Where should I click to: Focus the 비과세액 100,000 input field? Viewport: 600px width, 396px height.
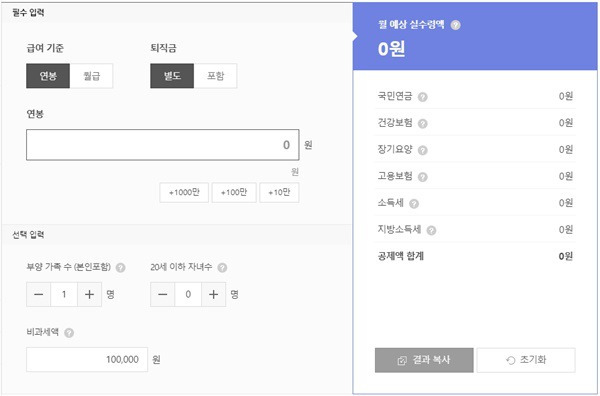click(87, 359)
